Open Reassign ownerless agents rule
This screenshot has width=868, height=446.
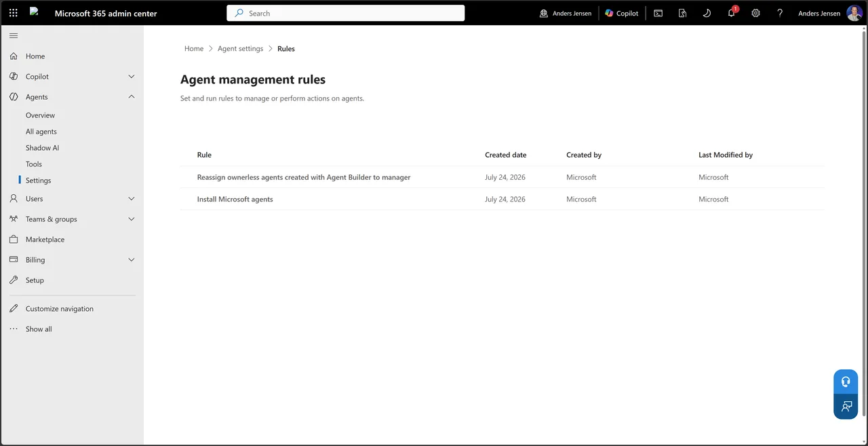304,177
